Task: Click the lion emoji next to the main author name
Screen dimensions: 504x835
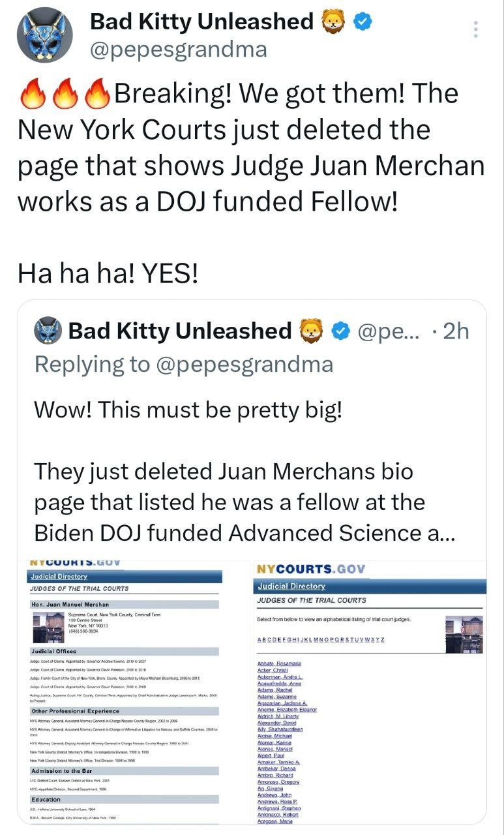Action: (x=333, y=22)
